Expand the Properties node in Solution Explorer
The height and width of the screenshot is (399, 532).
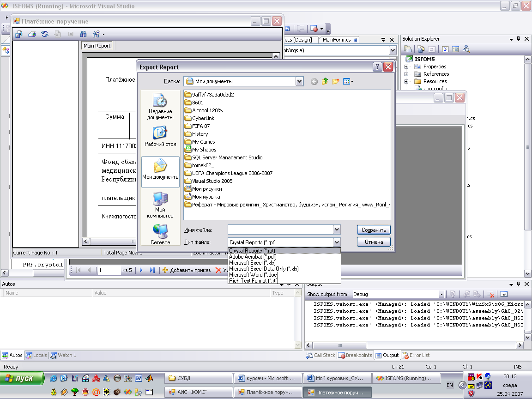click(x=406, y=66)
